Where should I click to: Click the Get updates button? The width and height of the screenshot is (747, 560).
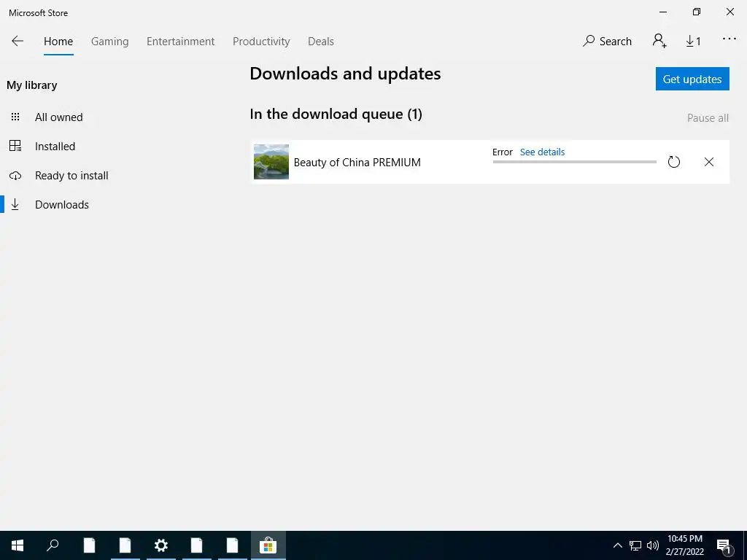692,79
